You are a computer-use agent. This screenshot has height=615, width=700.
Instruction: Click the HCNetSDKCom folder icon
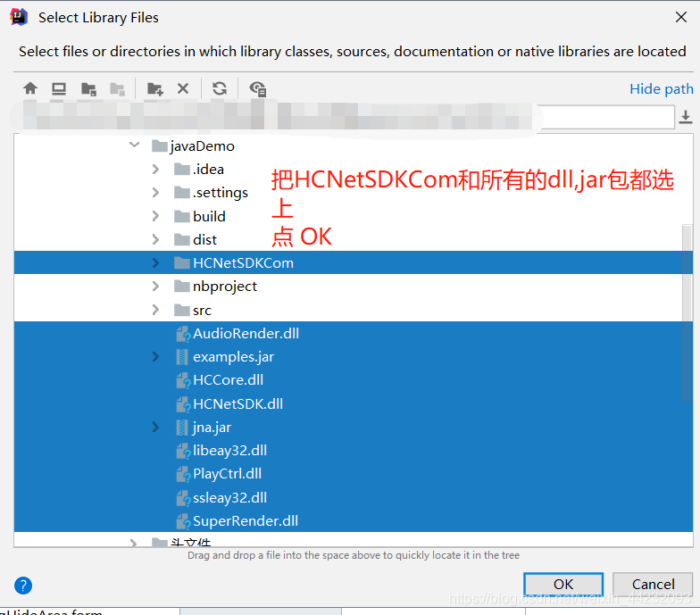click(182, 262)
